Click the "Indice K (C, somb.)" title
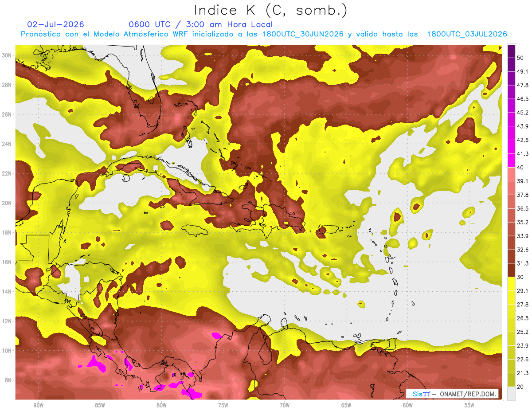This screenshot has width=532, height=411. [x=271, y=10]
